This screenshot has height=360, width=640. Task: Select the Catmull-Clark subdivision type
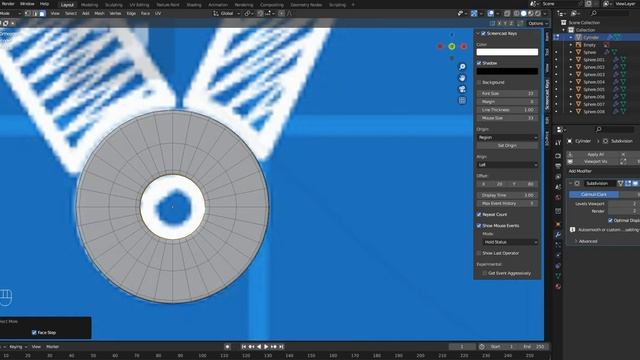594,195
